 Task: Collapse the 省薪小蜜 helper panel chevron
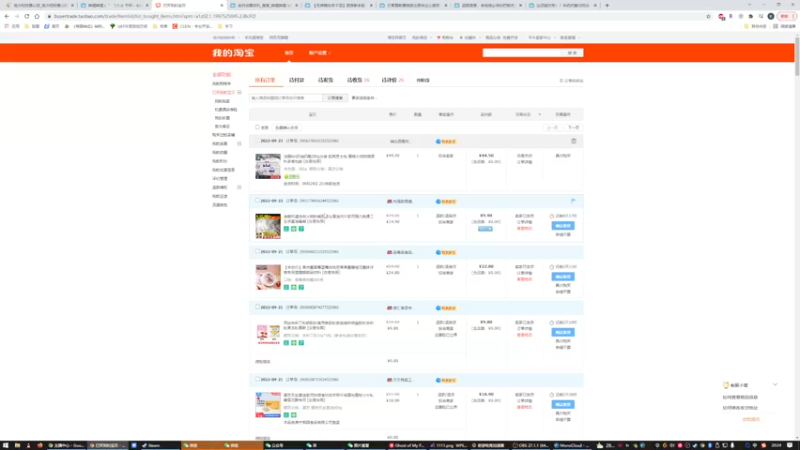point(775,385)
